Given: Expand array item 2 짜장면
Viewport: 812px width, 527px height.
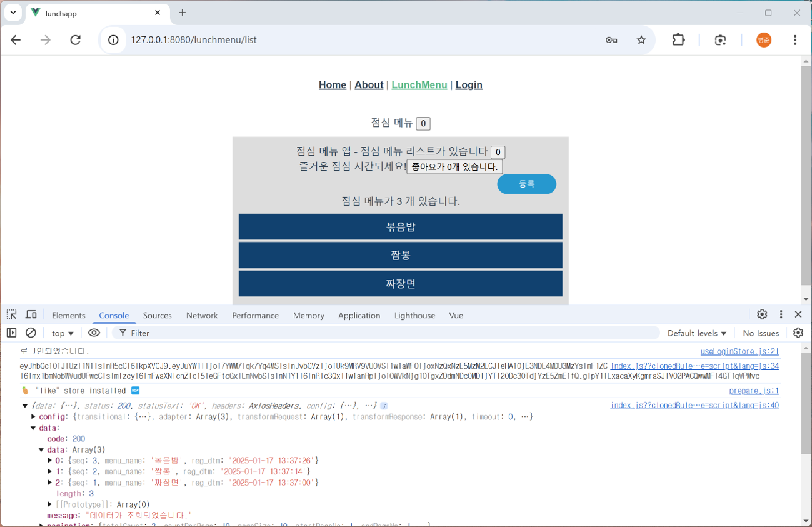Looking at the screenshot, I should tap(50, 483).
